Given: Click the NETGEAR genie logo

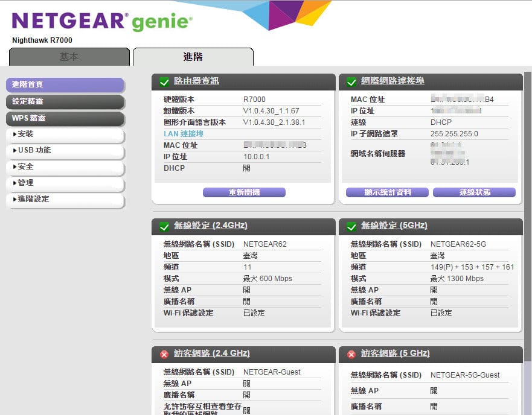Looking at the screenshot, I should [102, 21].
